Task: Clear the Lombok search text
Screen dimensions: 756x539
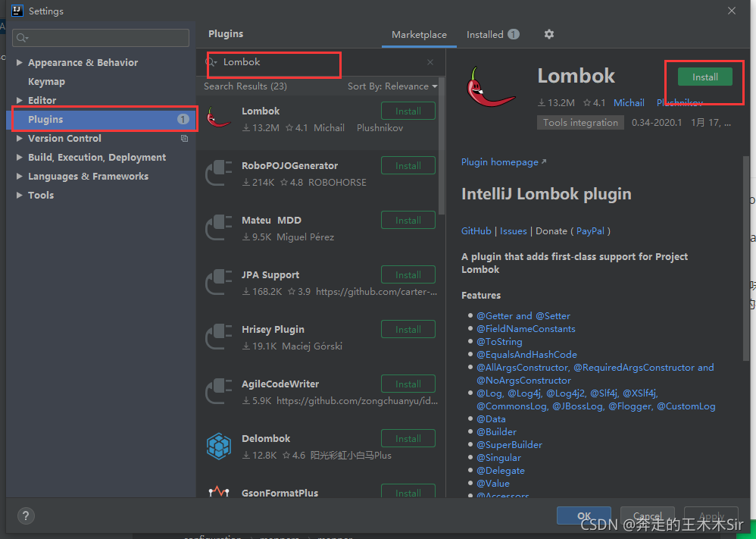Action: click(x=430, y=62)
